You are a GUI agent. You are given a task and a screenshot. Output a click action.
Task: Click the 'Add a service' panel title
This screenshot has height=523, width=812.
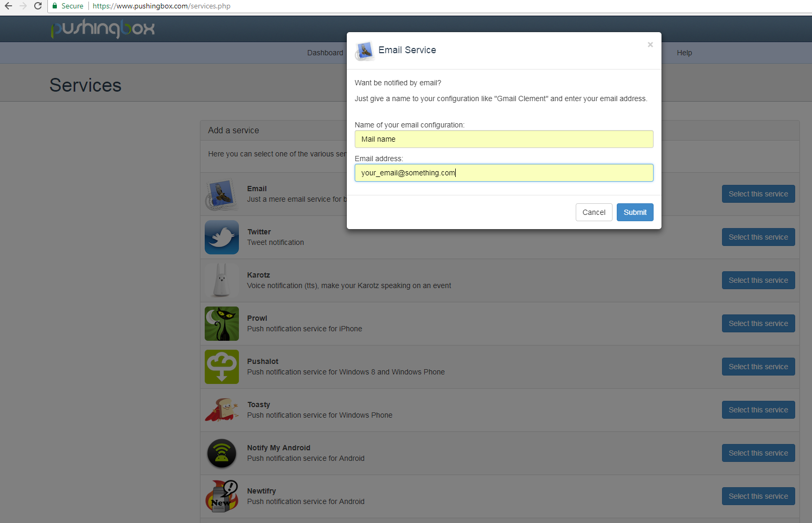coord(234,130)
